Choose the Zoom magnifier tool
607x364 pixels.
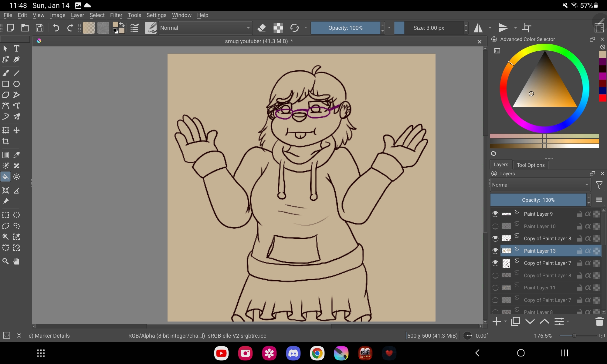point(5,261)
